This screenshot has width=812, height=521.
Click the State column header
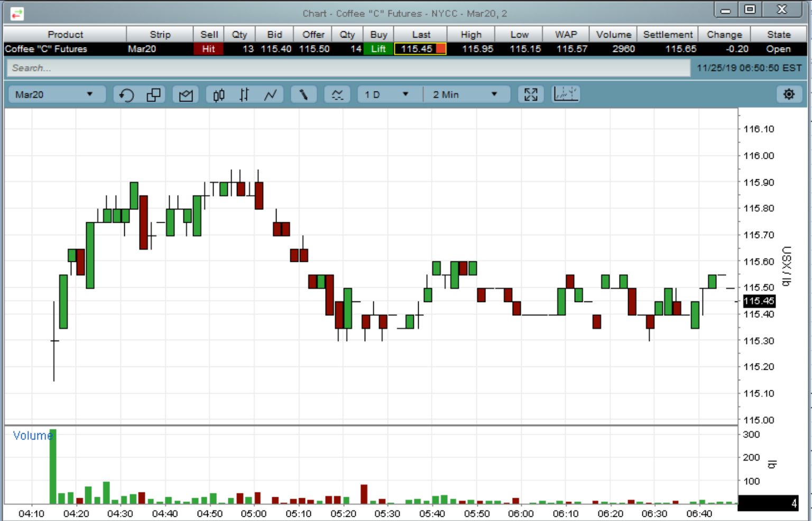point(779,34)
